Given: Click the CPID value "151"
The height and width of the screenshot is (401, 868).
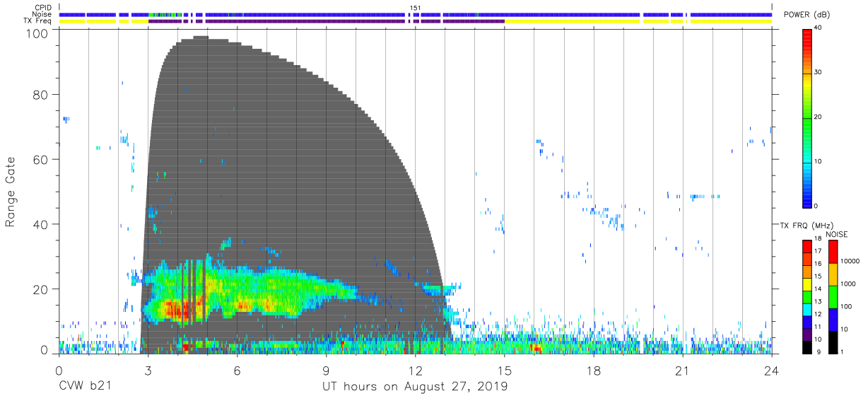Looking at the screenshot, I should (x=415, y=8).
